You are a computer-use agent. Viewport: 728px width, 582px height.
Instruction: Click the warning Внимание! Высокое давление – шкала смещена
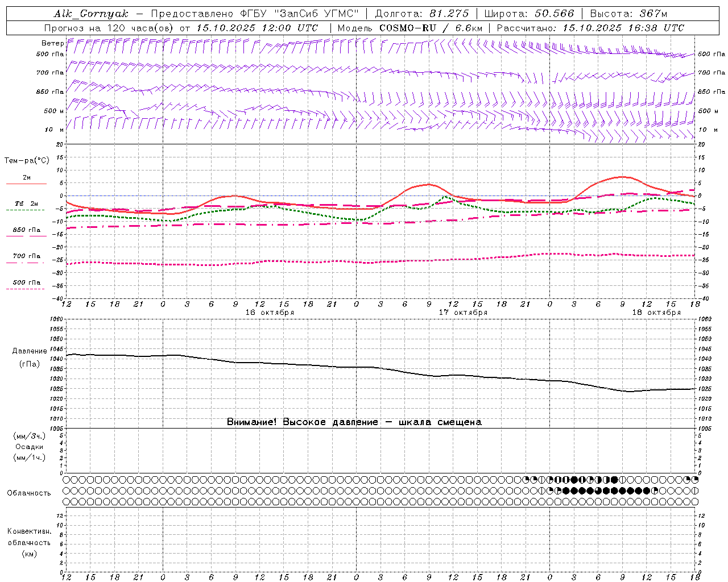354,422
